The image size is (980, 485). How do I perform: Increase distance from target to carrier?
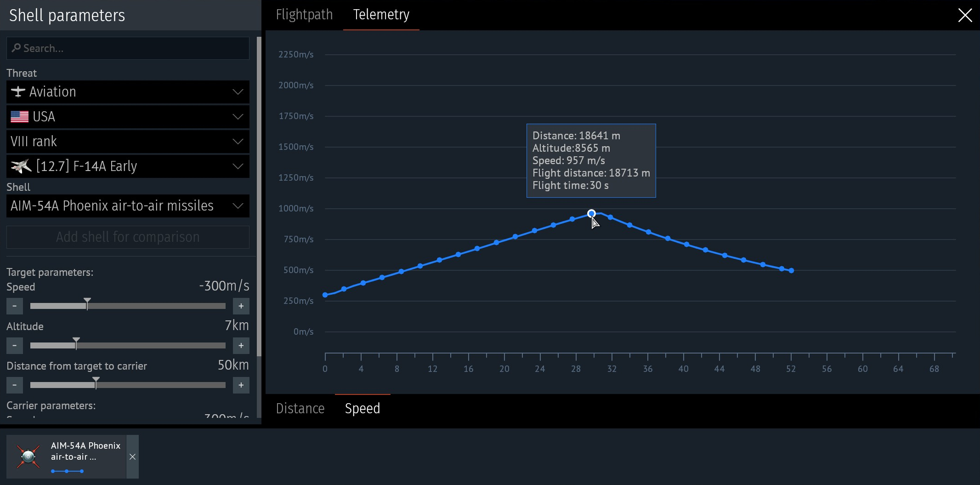click(x=241, y=385)
